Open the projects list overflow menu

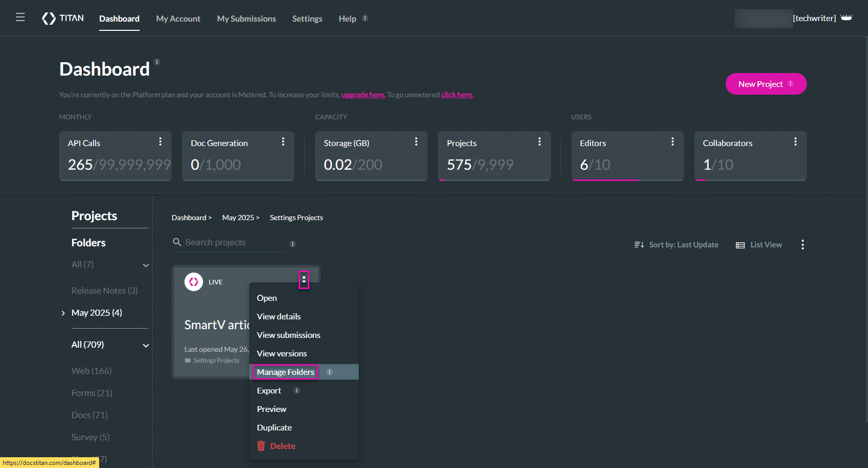point(802,245)
